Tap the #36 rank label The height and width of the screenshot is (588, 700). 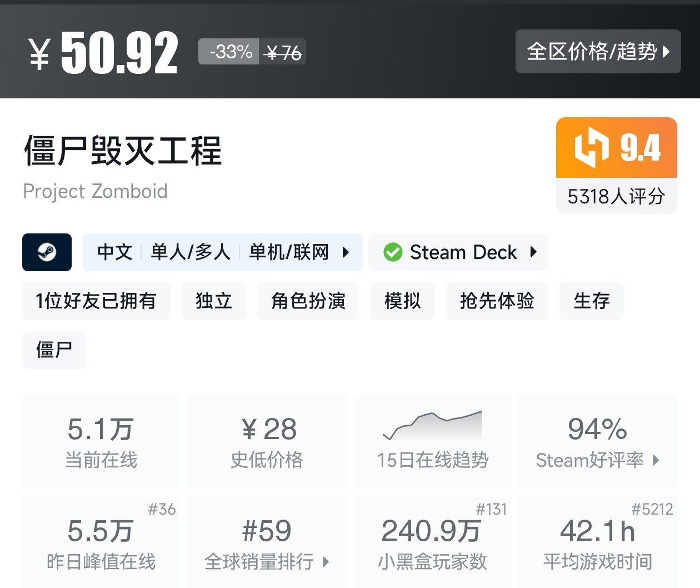(162, 509)
